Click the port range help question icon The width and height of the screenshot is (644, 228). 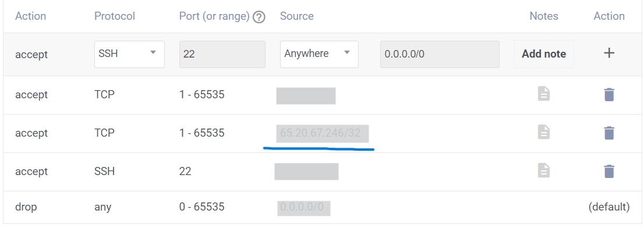(x=259, y=17)
